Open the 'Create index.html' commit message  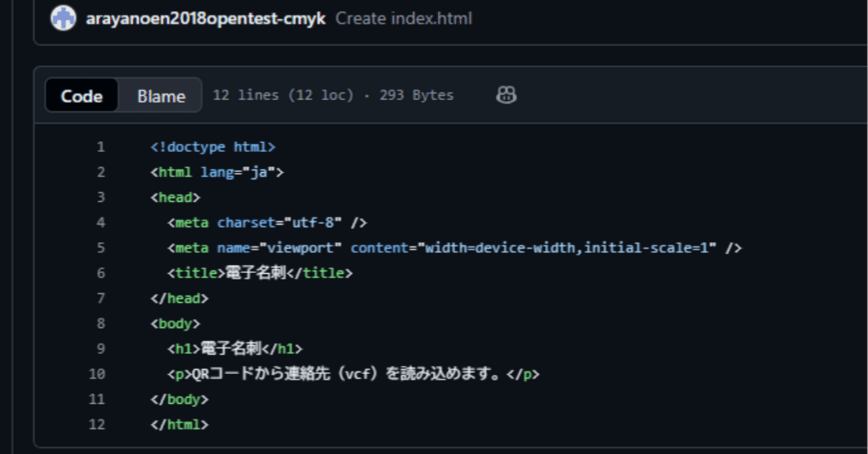[x=404, y=18]
